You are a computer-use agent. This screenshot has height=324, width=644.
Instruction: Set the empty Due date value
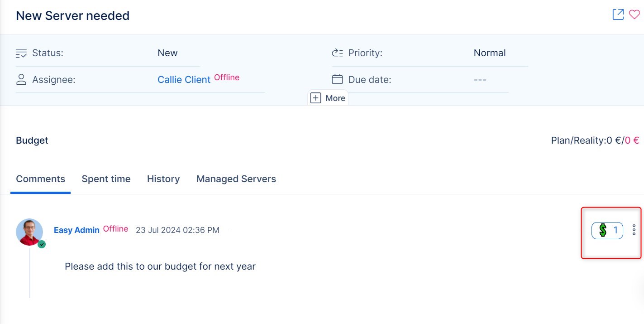pos(480,80)
